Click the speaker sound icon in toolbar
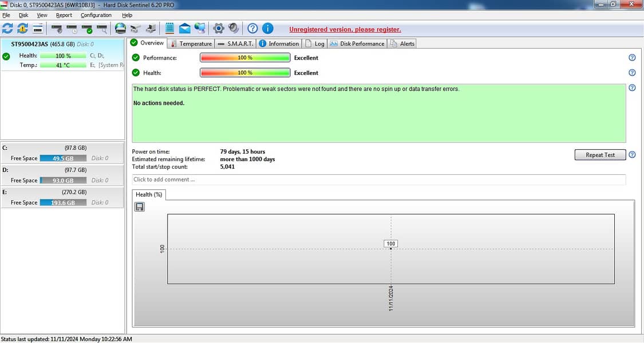The width and height of the screenshot is (644, 343). click(233, 28)
